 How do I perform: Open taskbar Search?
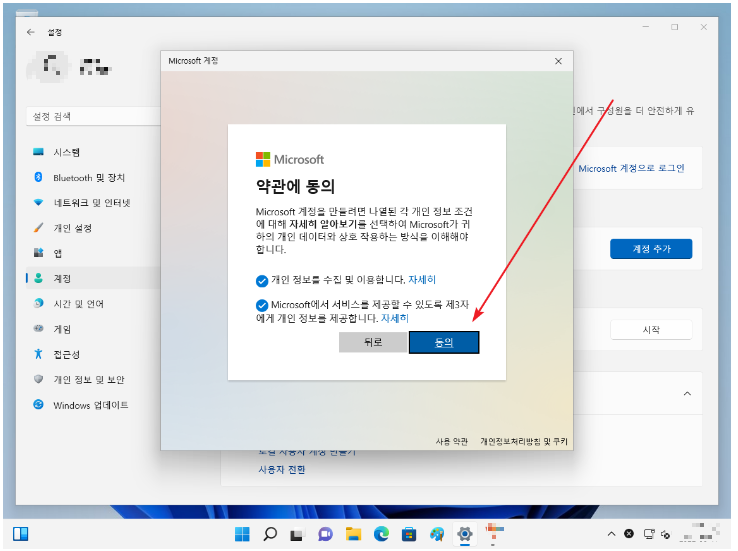click(270, 534)
